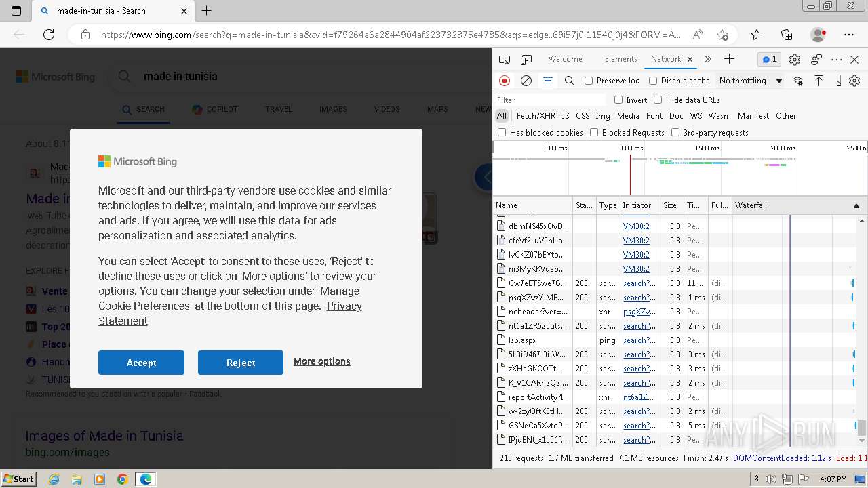Check Blocked Requests

point(594,133)
